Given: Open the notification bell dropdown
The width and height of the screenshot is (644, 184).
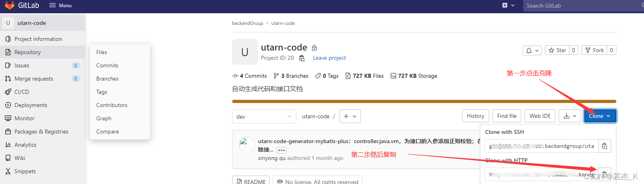Looking at the screenshot, I should point(533,50).
